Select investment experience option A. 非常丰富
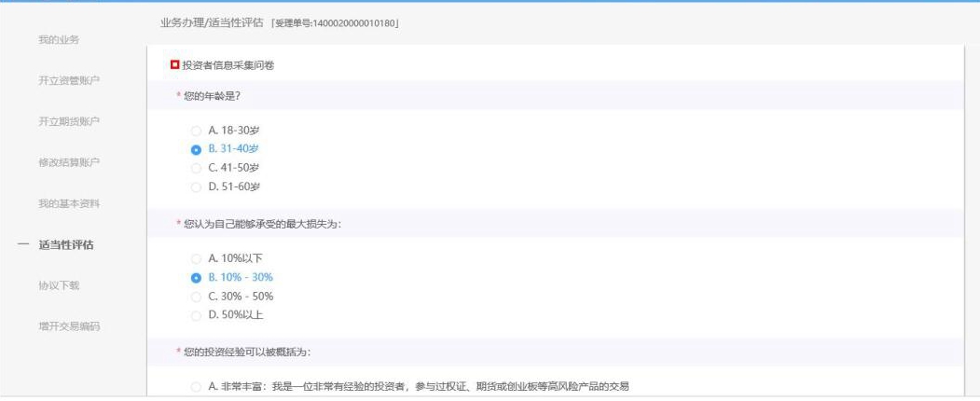 (x=196, y=386)
